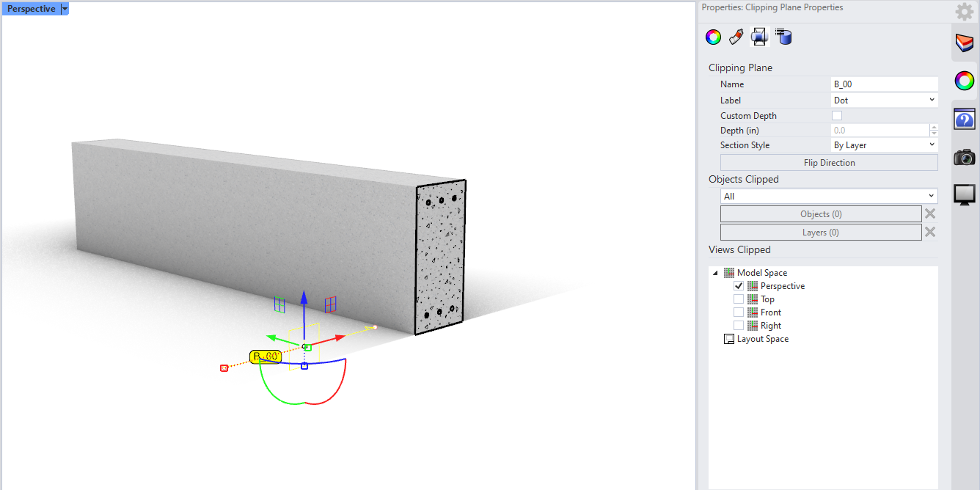Click the Objects Clipped section heading
Viewport: 980px width, 490px height.
(x=744, y=179)
